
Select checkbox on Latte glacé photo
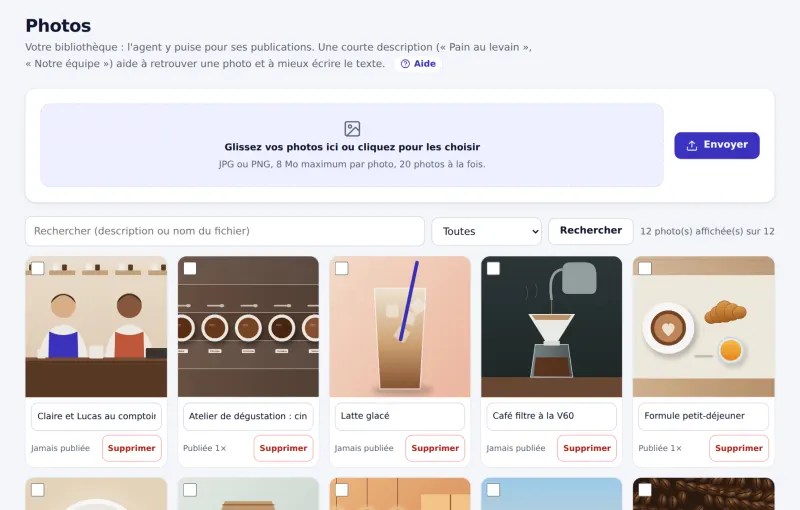[x=342, y=268]
